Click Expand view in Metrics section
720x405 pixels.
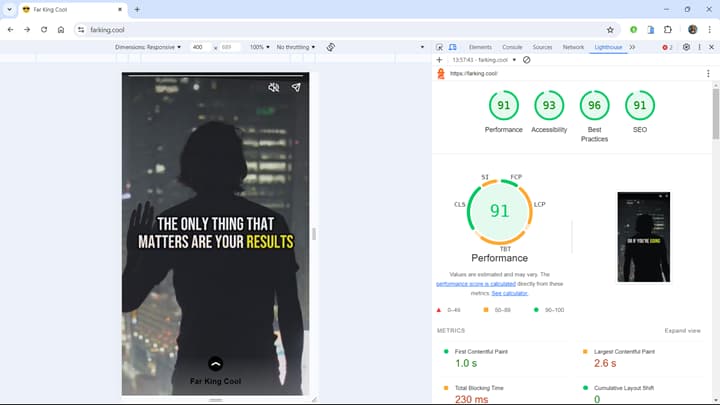pos(682,331)
